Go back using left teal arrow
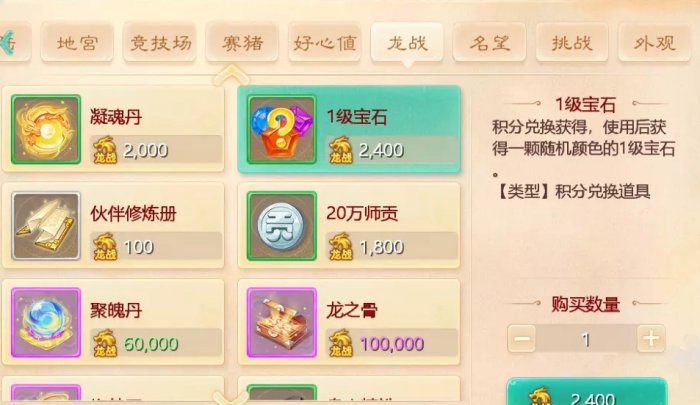Screen dimensions: 700x405 tap(8, 42)
